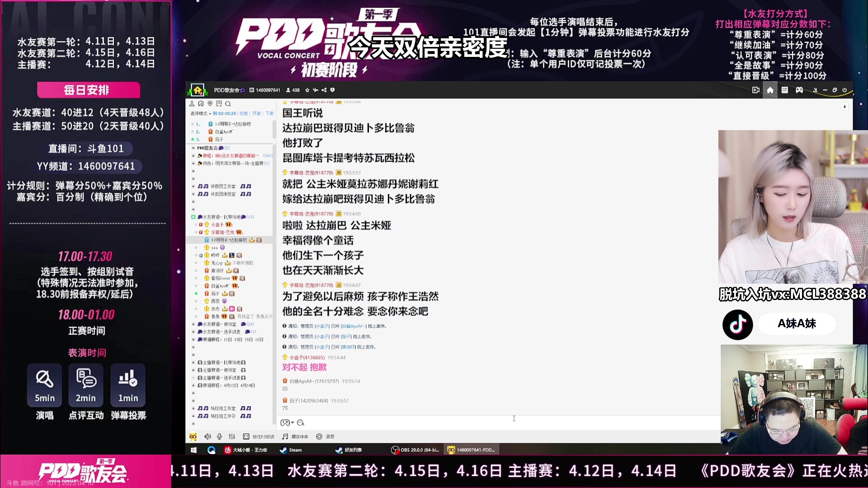Viewport: 868px width, 488px height.
Task: Select user 小盒子 in channel member list
Action: (x=217, y=225)
